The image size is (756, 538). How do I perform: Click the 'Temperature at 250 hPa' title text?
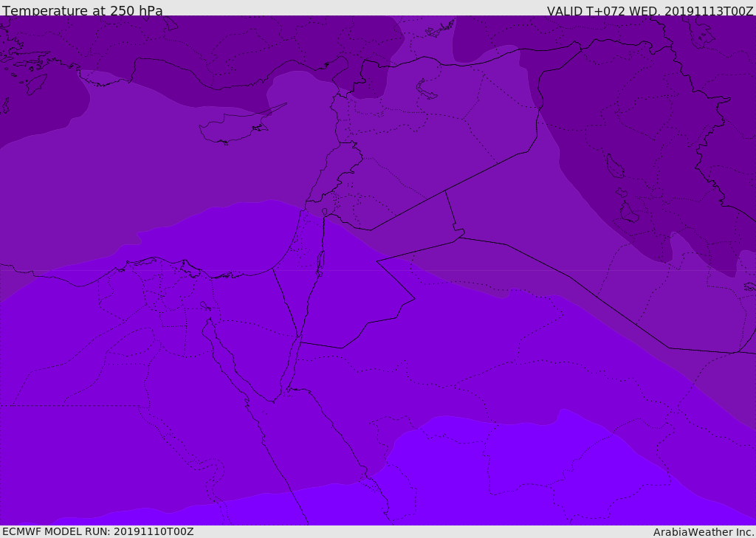(83, 10)
